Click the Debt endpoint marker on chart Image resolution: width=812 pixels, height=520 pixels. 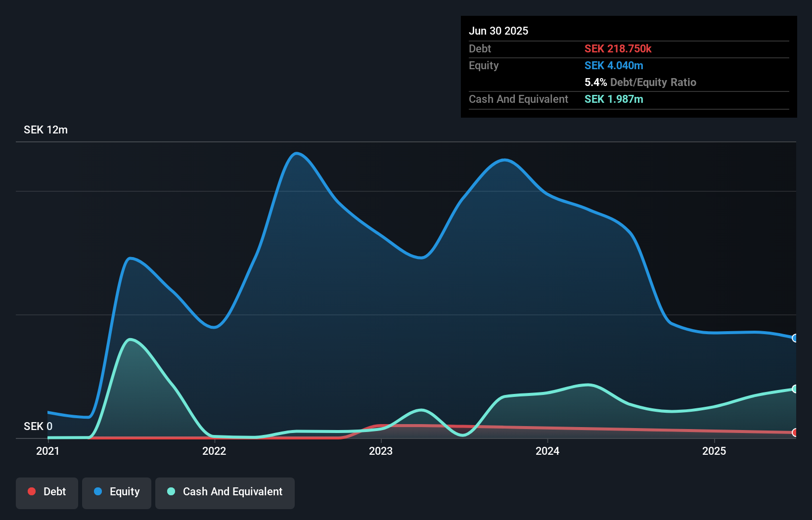pyautogui.click(x=795, y=433)
